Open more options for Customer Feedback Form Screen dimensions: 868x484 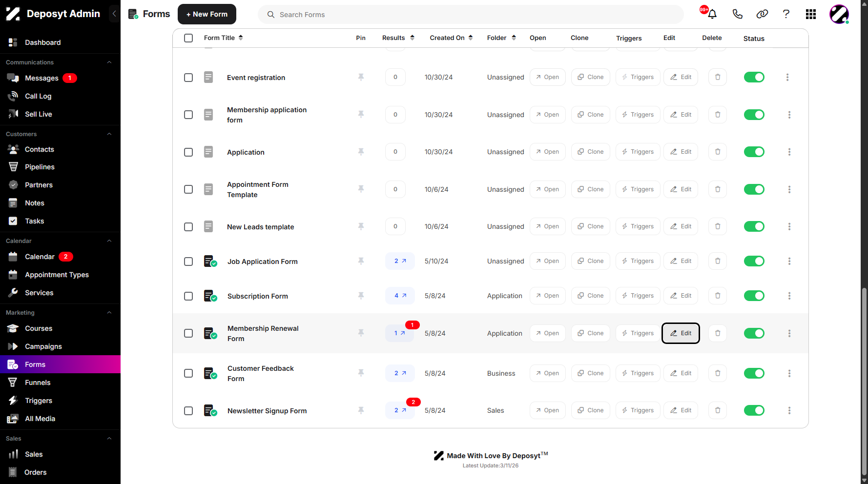click(789, 373)
